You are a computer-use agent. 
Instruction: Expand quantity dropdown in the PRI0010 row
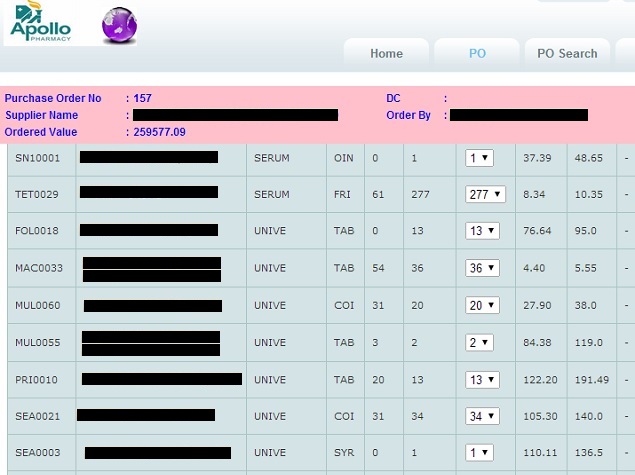[x=482, y=380]
